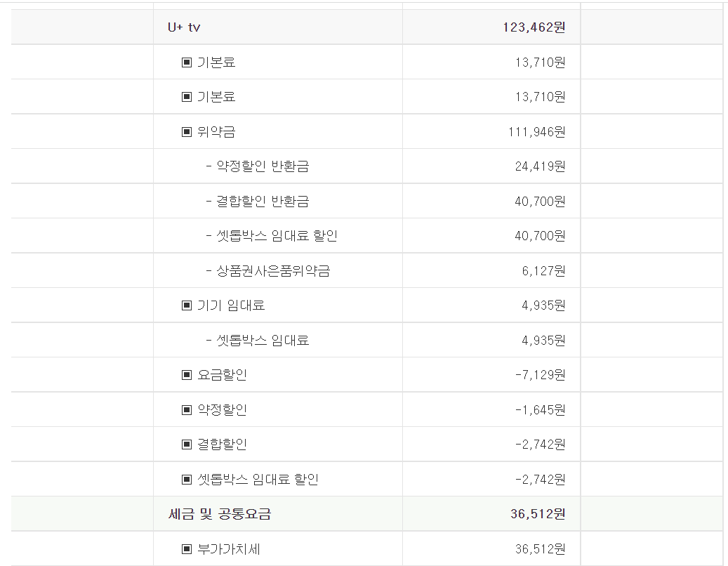Select the 24,419원 refund amount

539,166
